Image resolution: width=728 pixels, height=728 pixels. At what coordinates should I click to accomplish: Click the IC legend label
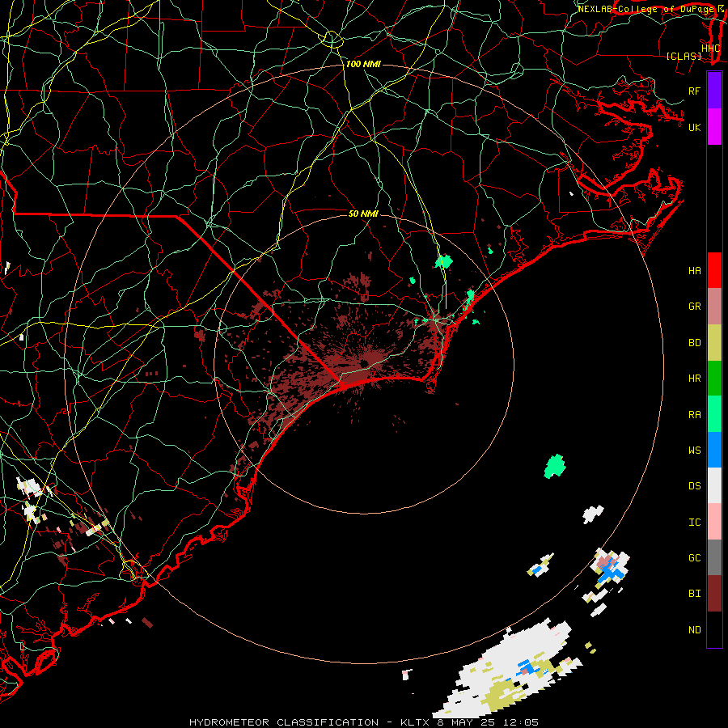point(694,523)
